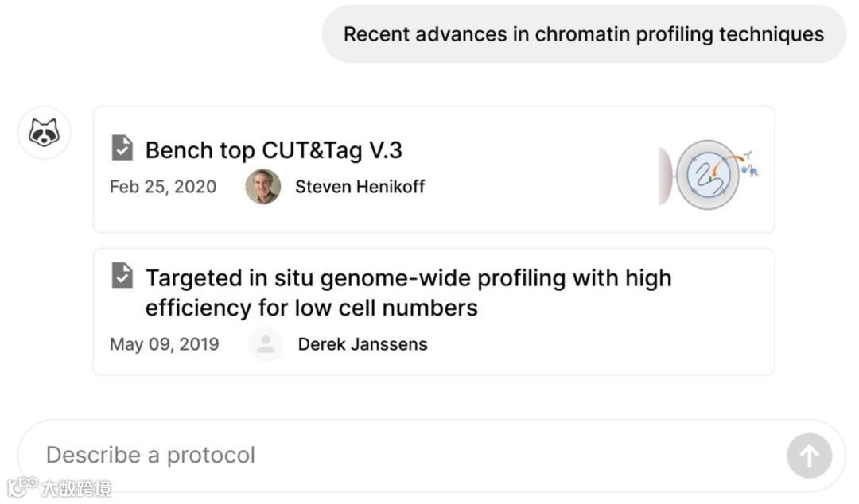Click the watermark logo icon in the corner
The width and height of the screenshot is (859, 504).
22,487
